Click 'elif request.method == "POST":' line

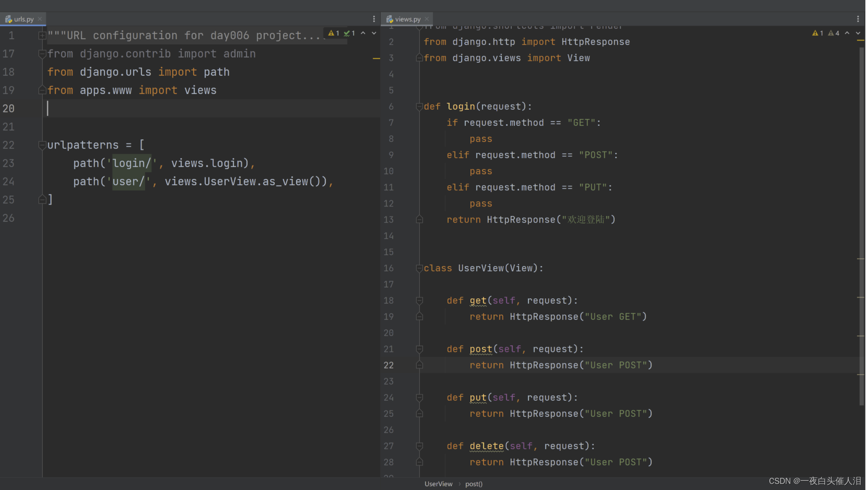[532, 155]
